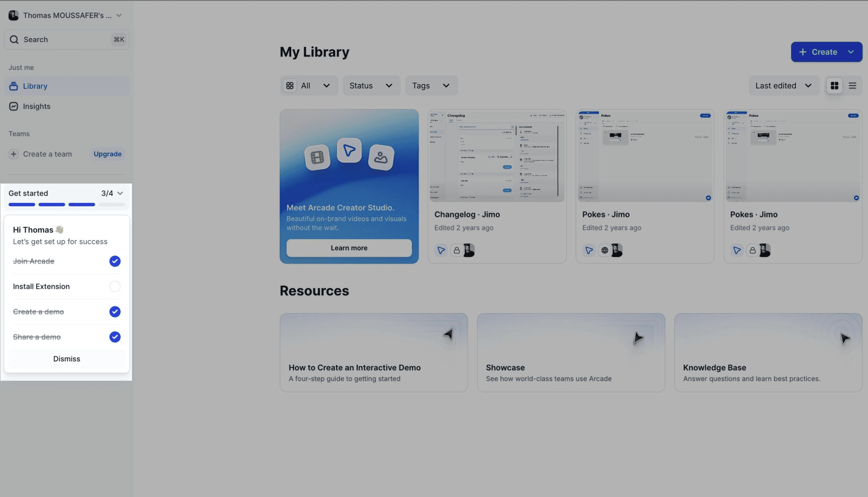
Task: Open the Status filter dropdown
Action: pyautogui.click(x=371, y=86)
